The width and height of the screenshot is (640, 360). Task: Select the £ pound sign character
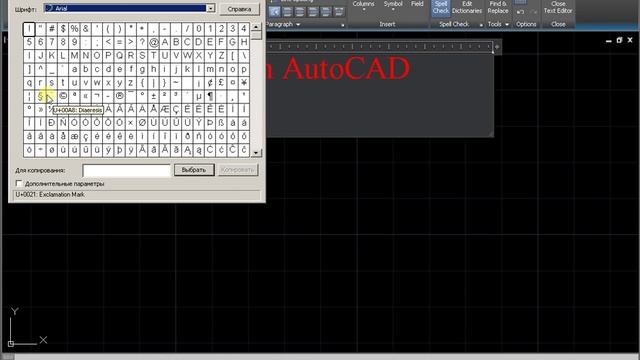[x=221, y=82]
